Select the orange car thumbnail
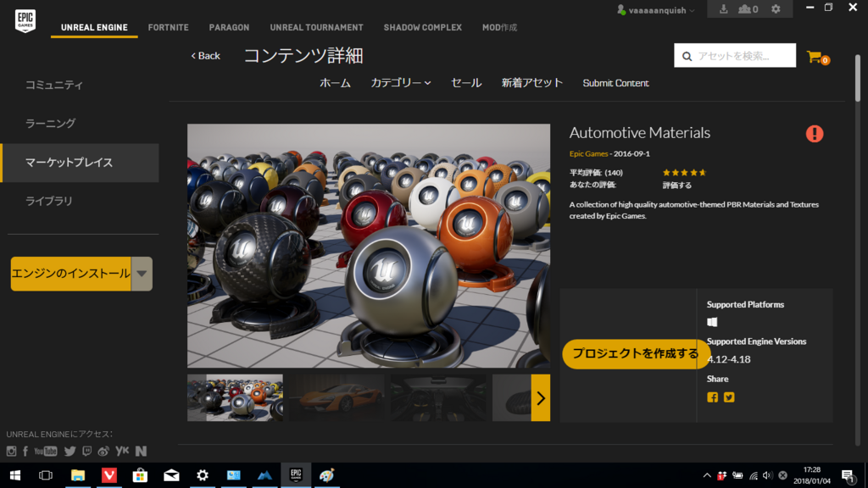Viewport: 868px width, 488px height. (x=337, y=398)
